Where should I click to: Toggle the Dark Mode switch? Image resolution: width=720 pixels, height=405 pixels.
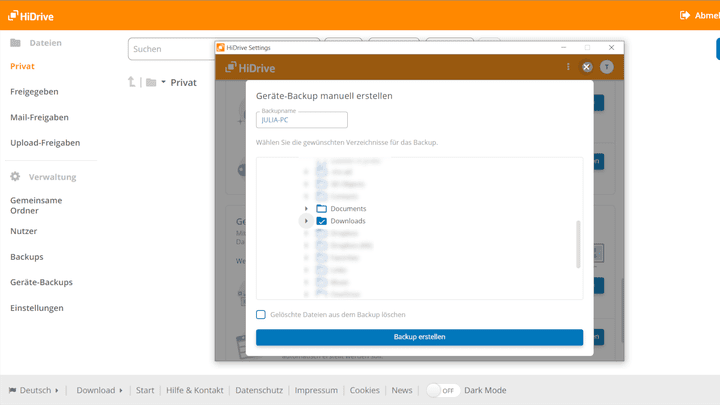click(x=442, y=390)
